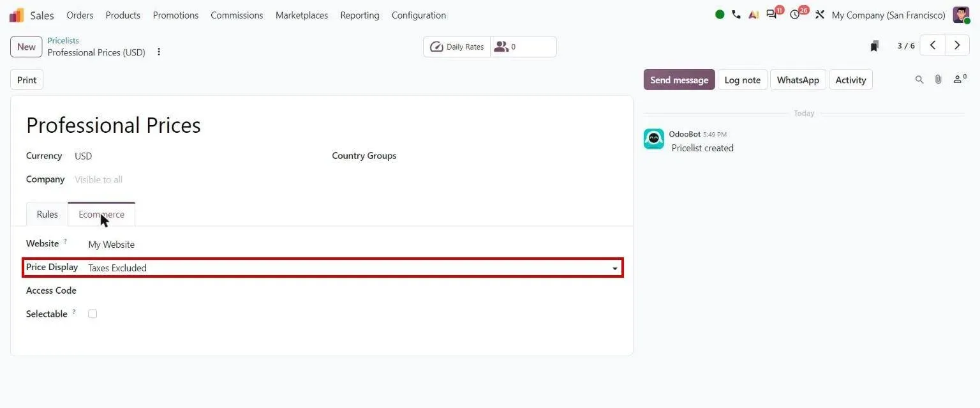Open the debug tools wrench icon
980x408 pixels.
coord(820,15)
